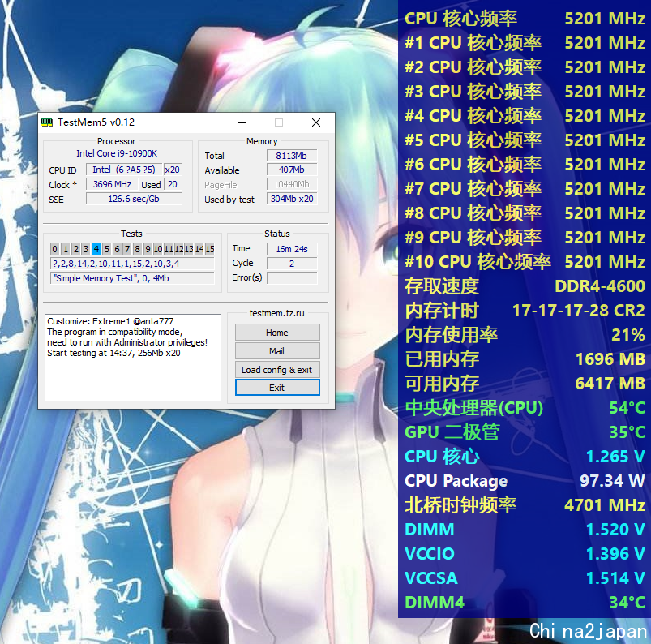Click the '97.34 W' CPU Package reading

[612, 481]
